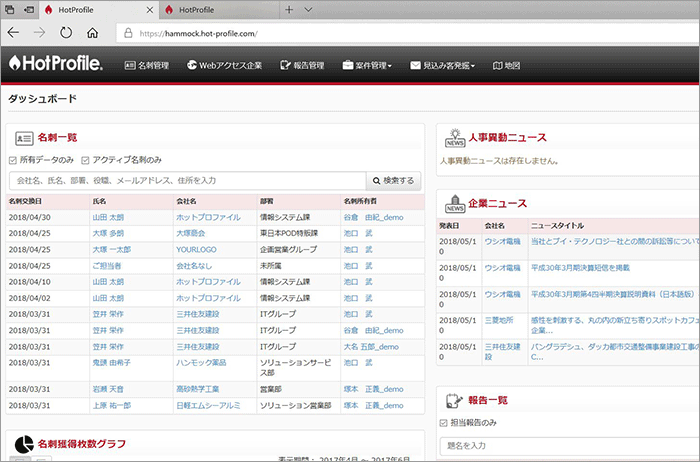Open the 上原 祐一郎 name link

coord(112,406)
